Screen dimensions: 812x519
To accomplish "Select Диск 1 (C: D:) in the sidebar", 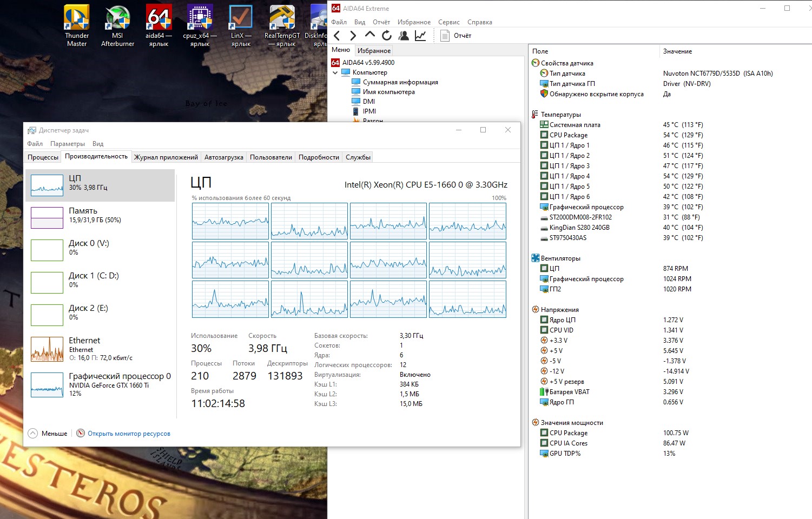I will [x=100, y=282].
